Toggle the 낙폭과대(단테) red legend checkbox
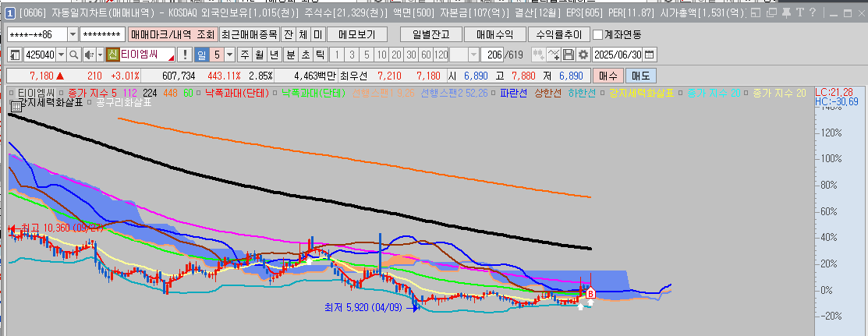This screenshot has width=868, height=336. pyautogui.click(x=200, y=93)
